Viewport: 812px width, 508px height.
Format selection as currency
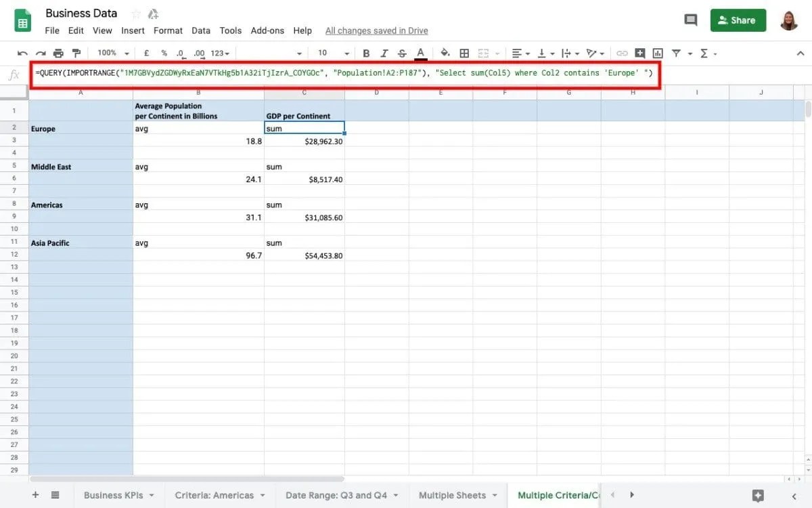coord(146,53)
